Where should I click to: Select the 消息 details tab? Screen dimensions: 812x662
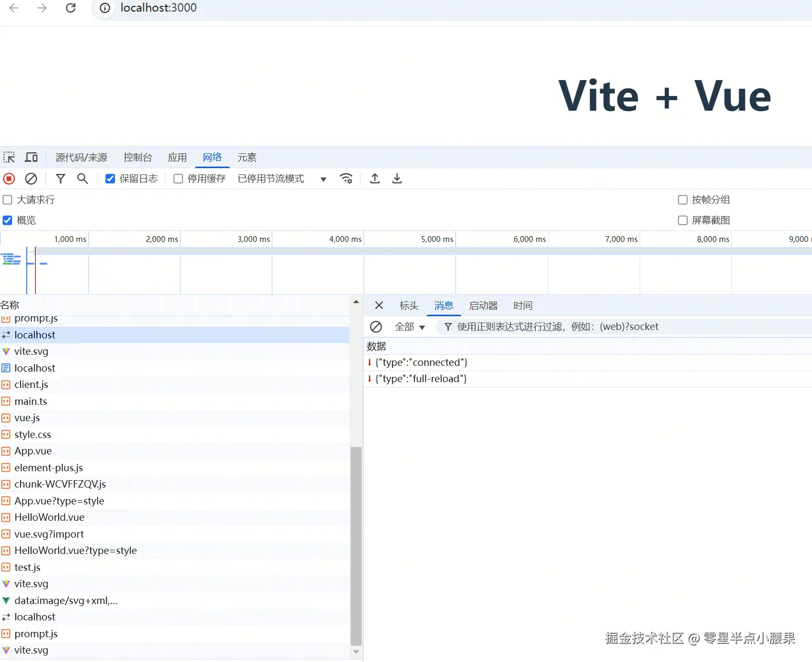click(x=443, y=306)
